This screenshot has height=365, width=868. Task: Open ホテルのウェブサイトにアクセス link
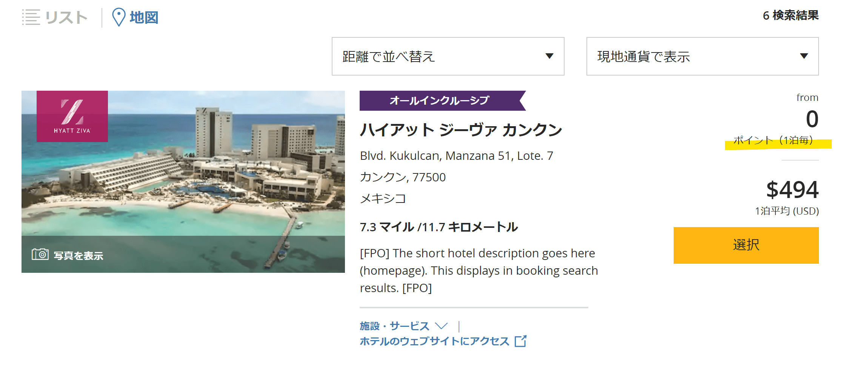[443, 341]
